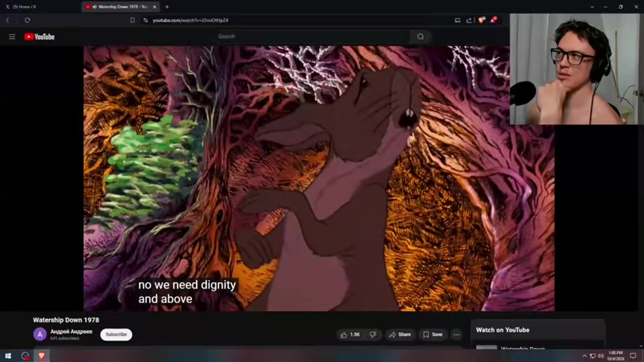The image size is (644, 362).
Task: Select the youtube.com address bar
Action: [x=191, y=20]
